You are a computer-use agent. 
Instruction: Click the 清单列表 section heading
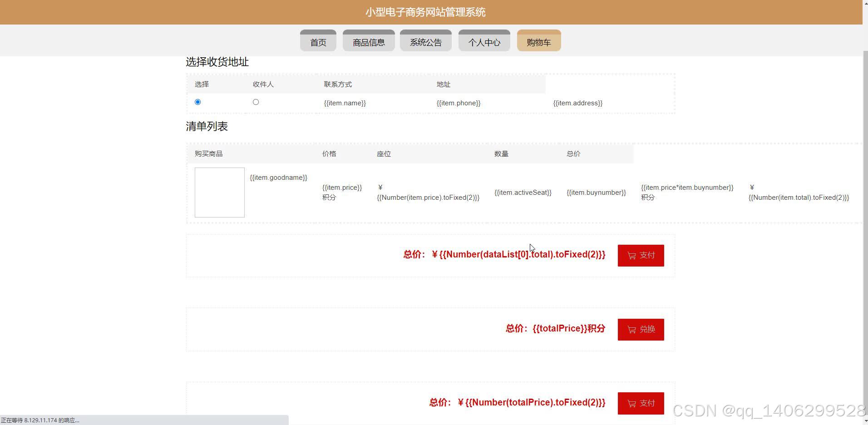(207, 126)
